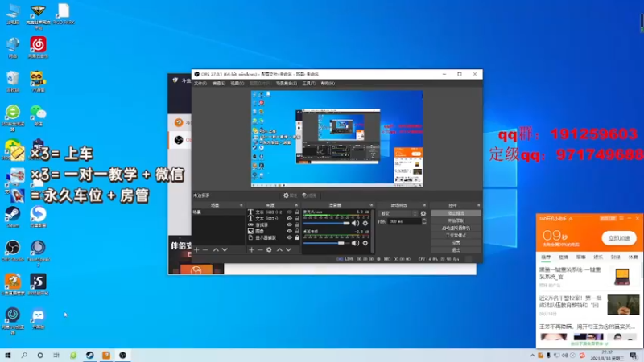The height and width of the screenshot is (362, 644).
Task: Open the 360 browser desktop icon
Action: [x=13, y=117]
